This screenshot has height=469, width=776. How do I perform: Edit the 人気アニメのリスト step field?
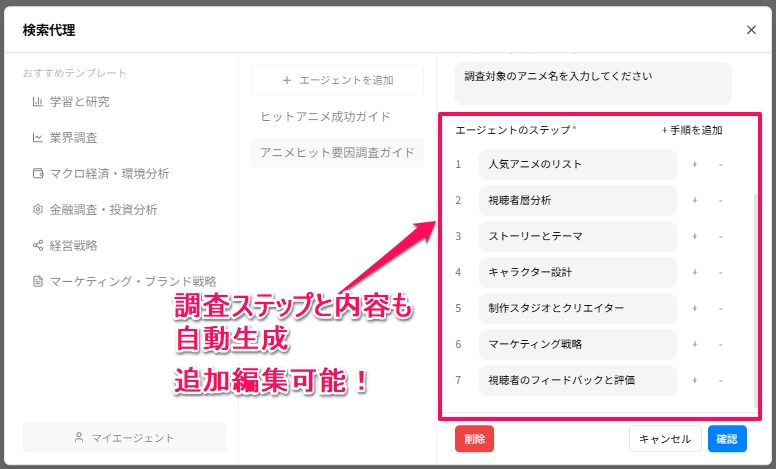click(x=578, y=164)
